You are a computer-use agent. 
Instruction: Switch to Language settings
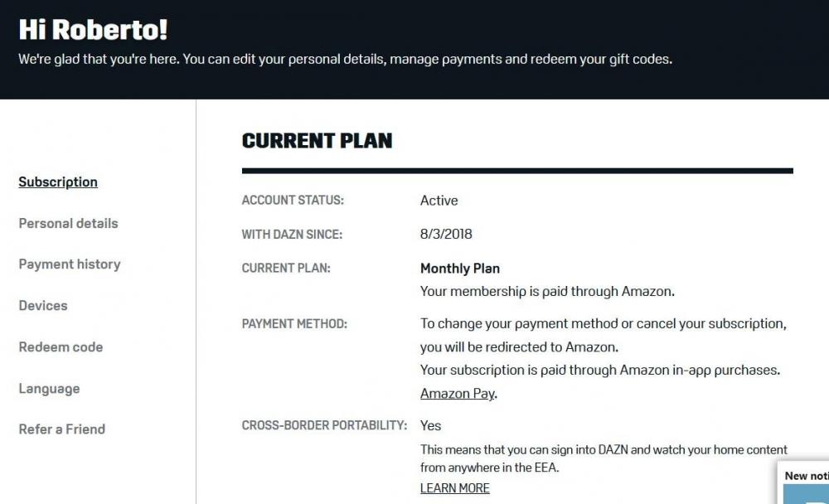tap(49, 388)
